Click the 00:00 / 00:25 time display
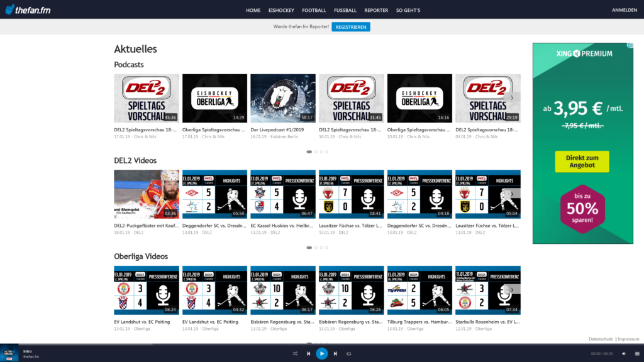Screen dimensions: 644x362 click(x=602, y=354)
